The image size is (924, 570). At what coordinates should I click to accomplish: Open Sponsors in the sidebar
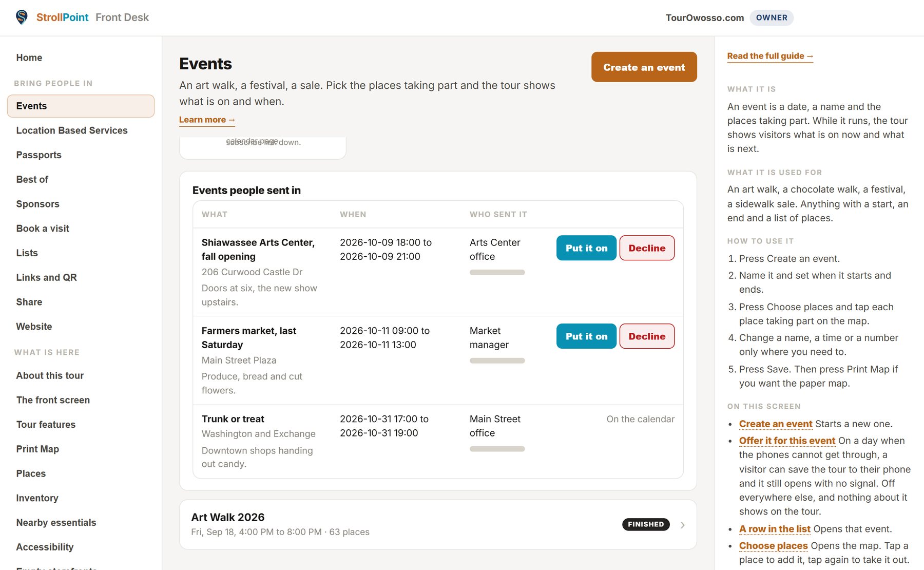[x=81, y=204]
